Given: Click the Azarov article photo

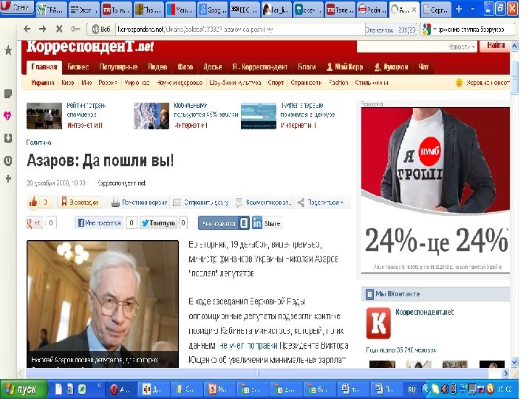Looking at the screenshot, I should pyautogui.click(x=103, y=304).
